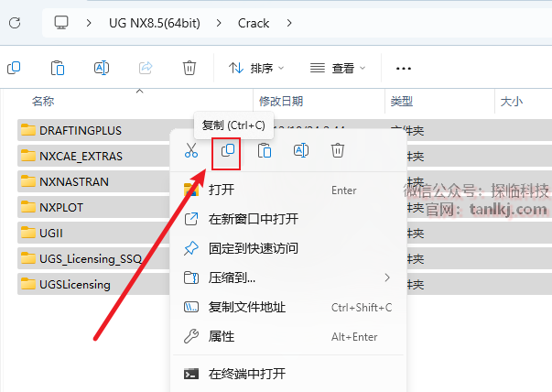The width and height of the screenshot is (552, 392).
Task: Click the cut scissors icon in context menu
Action: click(191, 150)
